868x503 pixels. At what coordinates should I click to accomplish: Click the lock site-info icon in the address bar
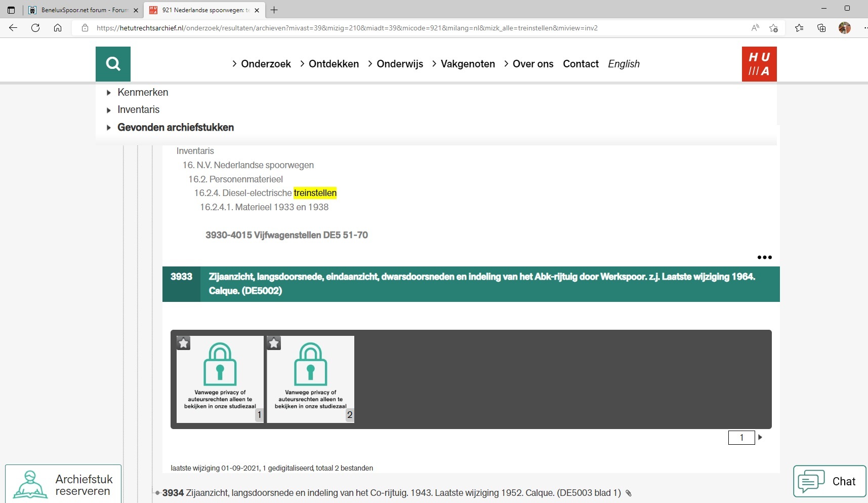tap(85, 28)
